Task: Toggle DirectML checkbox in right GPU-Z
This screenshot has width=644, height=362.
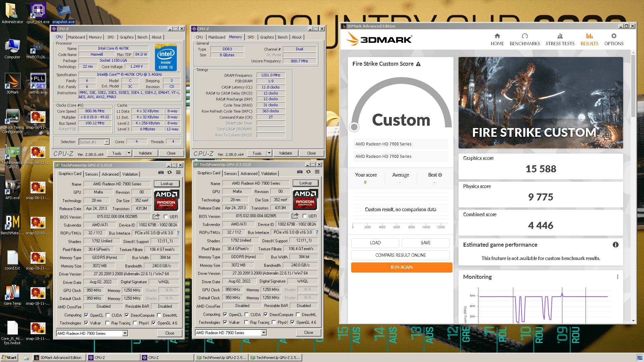Action: coord(298,314)
